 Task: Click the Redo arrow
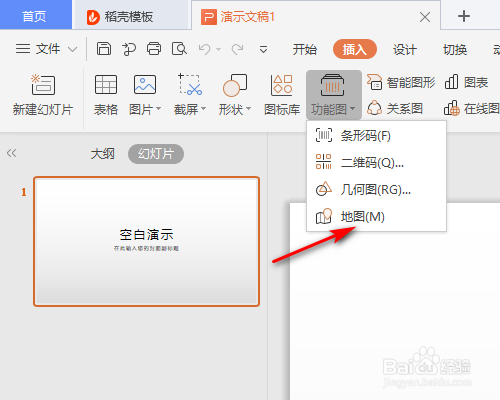click(238, 49)
